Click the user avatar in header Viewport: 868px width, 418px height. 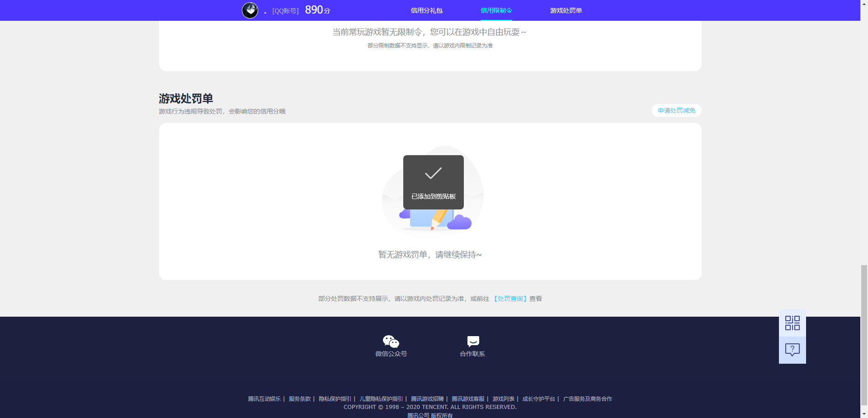click(250, 10)
